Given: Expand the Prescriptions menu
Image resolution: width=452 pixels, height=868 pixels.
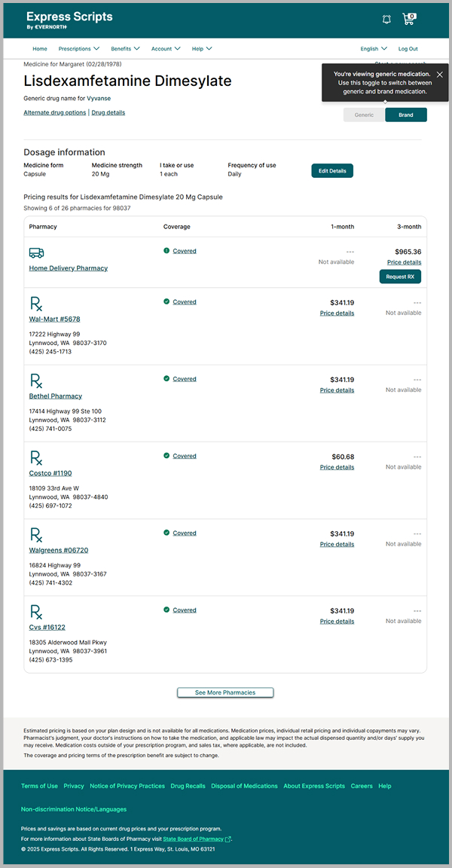Looking at the screenshot, I should (x=78, y=49).
